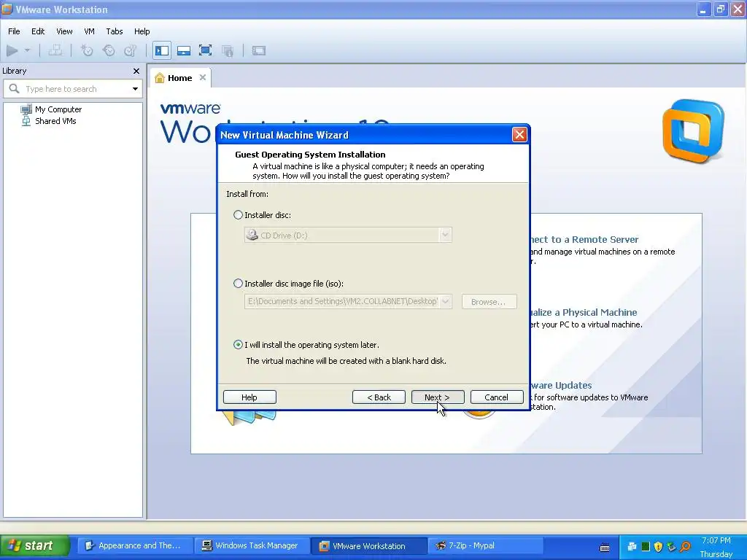The image size is (747, 560).
Task: Expand the library search filter dropdown
Action: [135, 89]
